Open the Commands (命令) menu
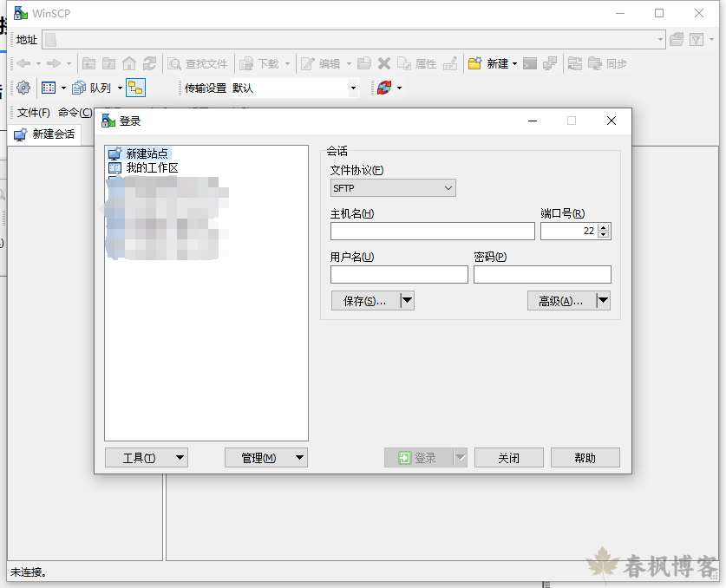 point(75,113)
